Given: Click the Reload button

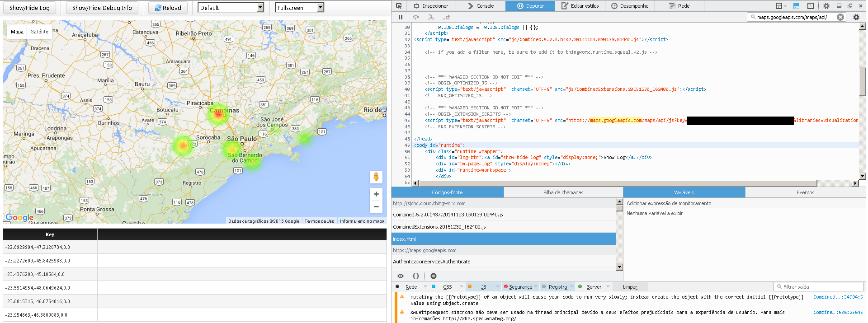Looking at the screenshot, I should point(168,8).
